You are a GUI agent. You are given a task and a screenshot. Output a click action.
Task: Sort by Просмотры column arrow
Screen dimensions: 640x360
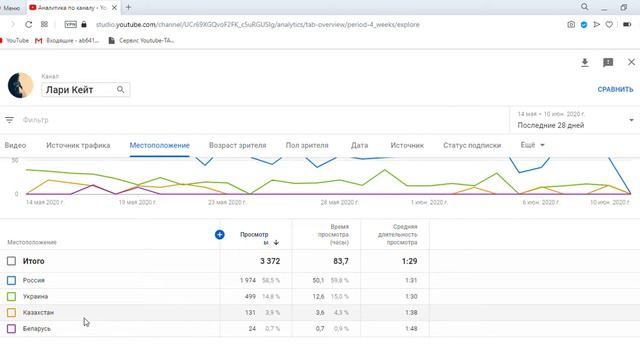click(x=276, y=242)
